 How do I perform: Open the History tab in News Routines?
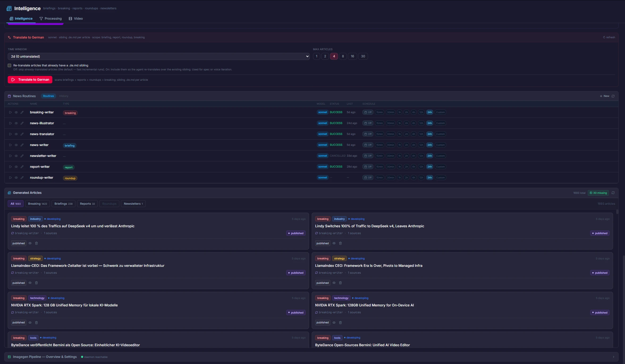pos(64,96)
